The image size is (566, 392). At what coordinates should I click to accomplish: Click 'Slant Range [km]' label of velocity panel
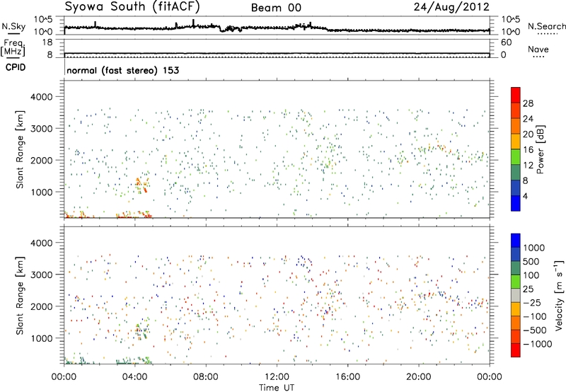pyautogui.click(x=20, y=296)
